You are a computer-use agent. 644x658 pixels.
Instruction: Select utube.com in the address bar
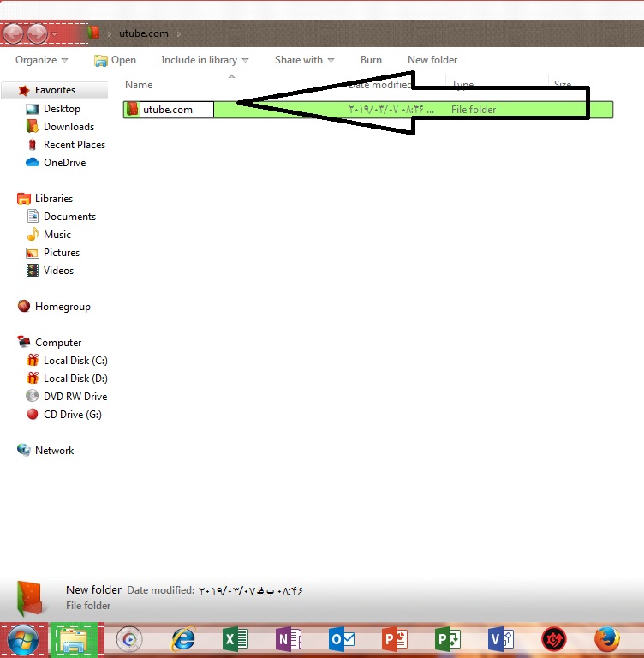(x=144, y=33)
